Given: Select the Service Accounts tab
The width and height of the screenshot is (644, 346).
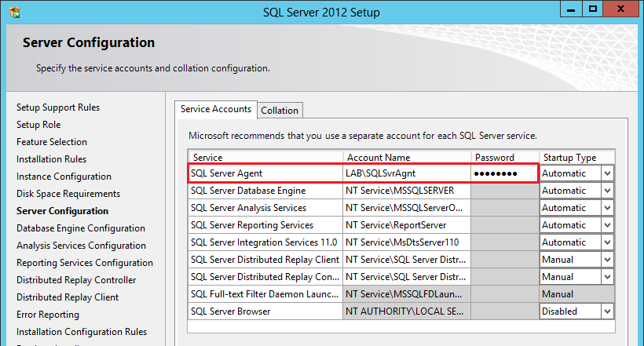Looking at the screenshot, I should [216, 110].
